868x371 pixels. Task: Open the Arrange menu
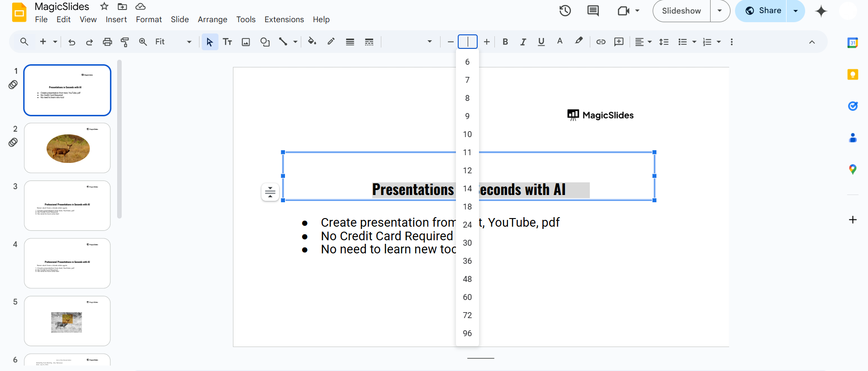(x=212, y=19)
